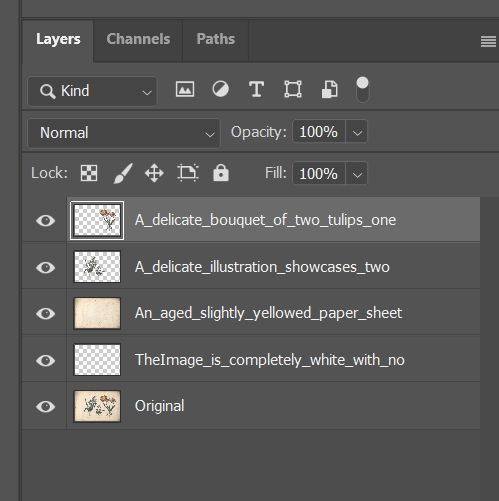Expand the Opacity slider dropdown arrow
The image size is (499, 501).
click(357, 132)
